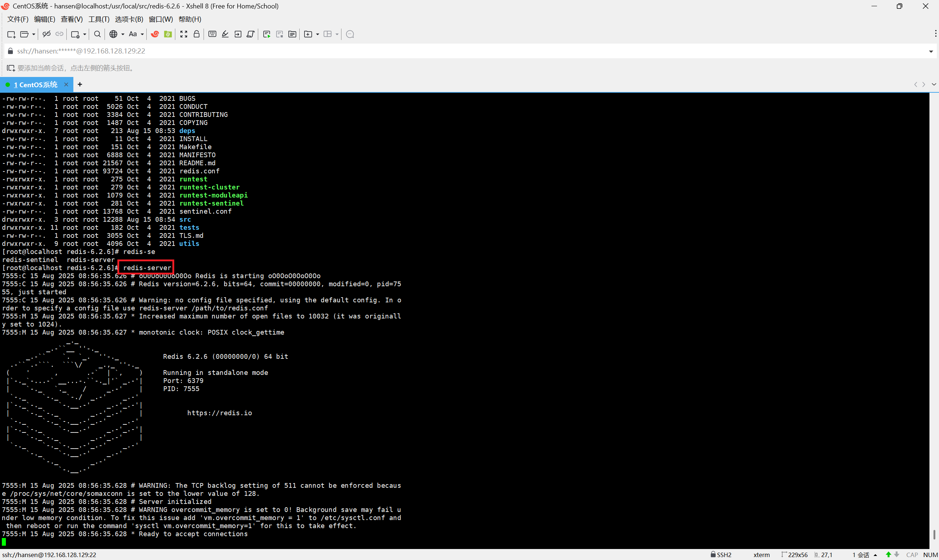Click the start script recording icon
Viewport: 939px width, 560px height.
coord(267,34)
